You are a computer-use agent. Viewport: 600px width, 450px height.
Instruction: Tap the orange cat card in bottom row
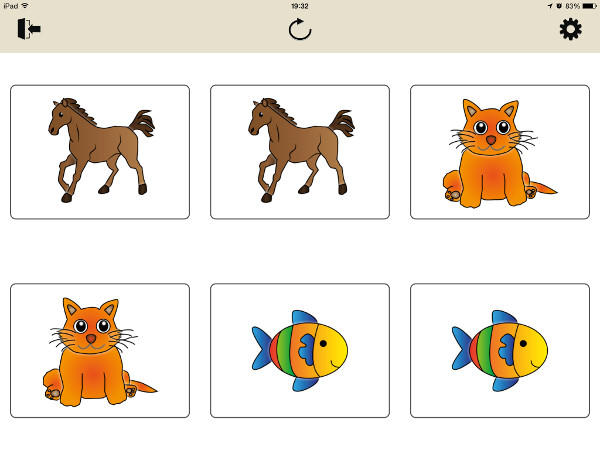pos(100,351)
